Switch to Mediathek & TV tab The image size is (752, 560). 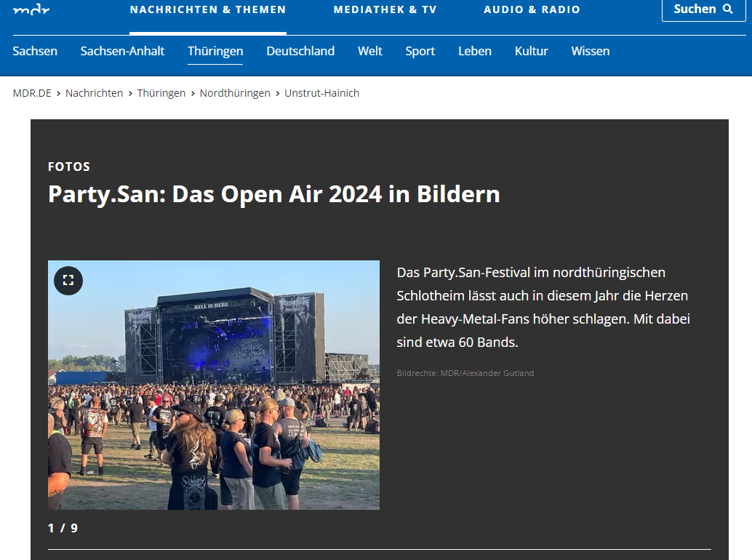(385, 10)
